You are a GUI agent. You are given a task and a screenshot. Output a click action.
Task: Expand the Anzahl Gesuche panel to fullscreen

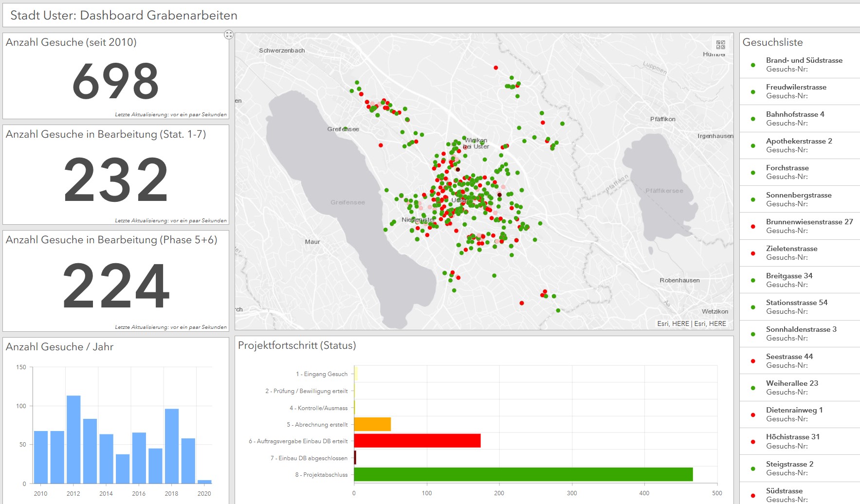[229, 35]
